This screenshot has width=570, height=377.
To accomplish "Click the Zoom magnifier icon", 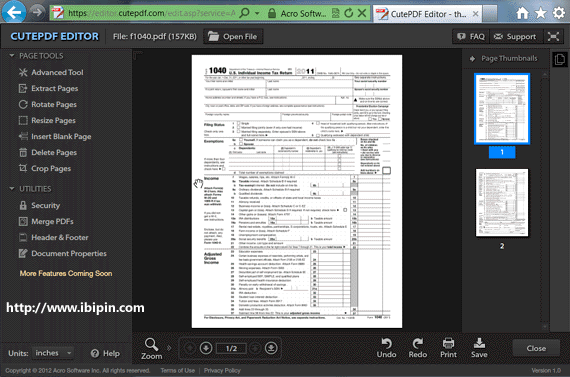I will click(151, 344).
